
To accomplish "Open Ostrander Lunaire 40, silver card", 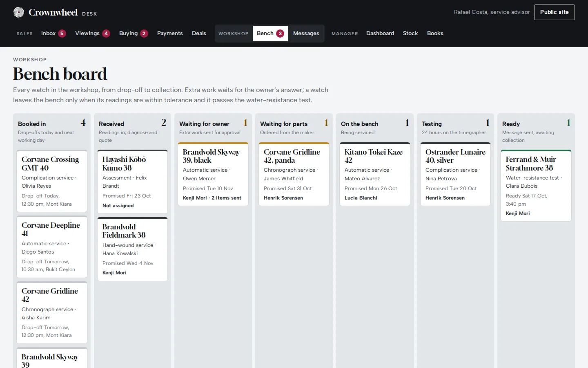I will [456, 174].
